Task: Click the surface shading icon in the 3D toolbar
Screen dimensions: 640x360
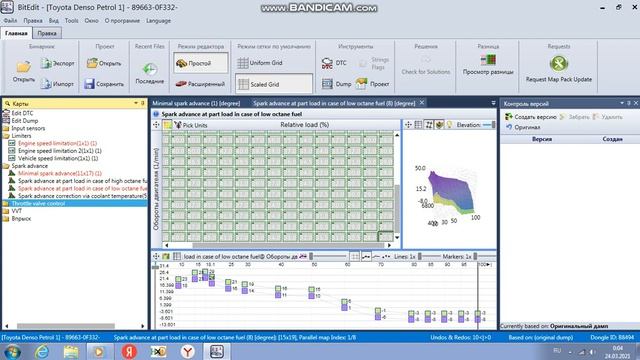Action: [x=439, y=125]
